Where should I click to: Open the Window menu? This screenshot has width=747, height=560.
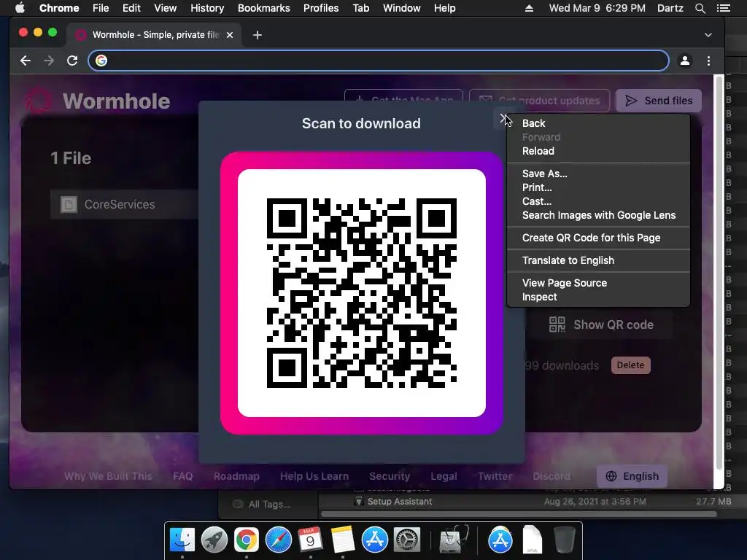(x=402, y=8)
